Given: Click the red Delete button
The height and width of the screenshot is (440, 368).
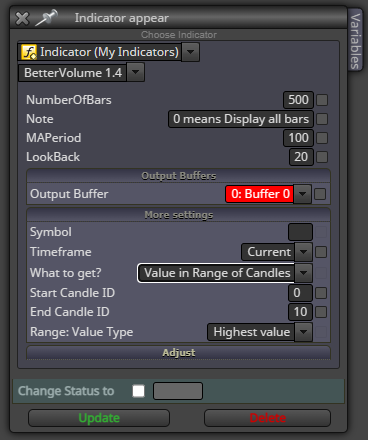Looking at the screenshot, I should pyautogui.click(x=267, y=418).
